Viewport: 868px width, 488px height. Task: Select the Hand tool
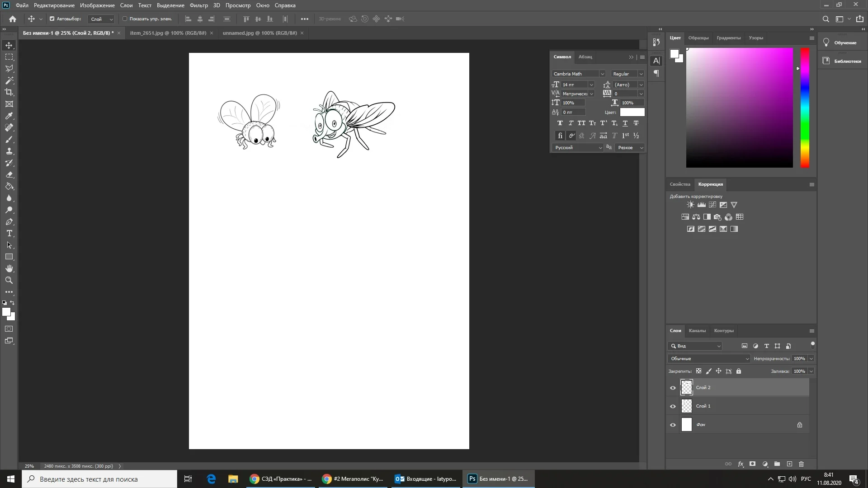pyautogui.click(x=9, y=269)
